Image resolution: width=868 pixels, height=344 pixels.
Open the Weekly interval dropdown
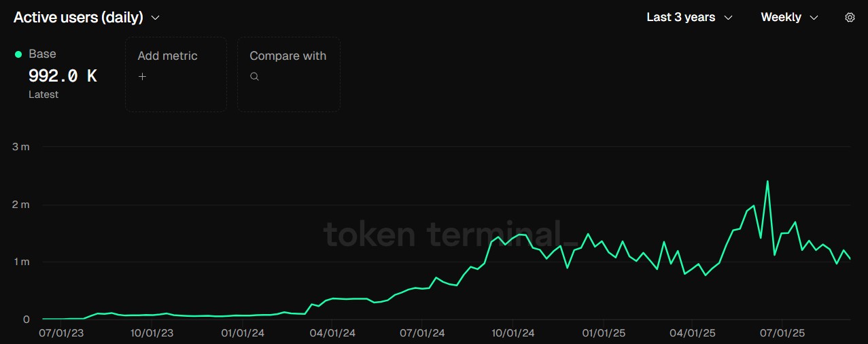[788, 18]
